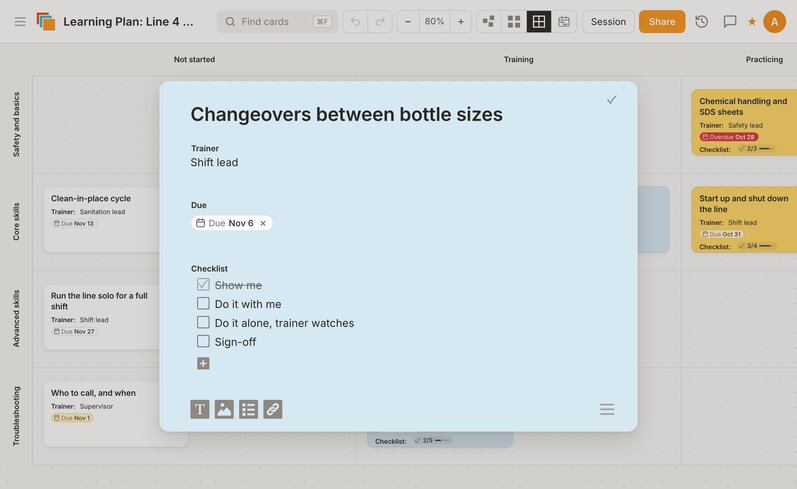Open the Run the line solo card
The height and width of the screenshot is (489, 797).
pos(102,317)
